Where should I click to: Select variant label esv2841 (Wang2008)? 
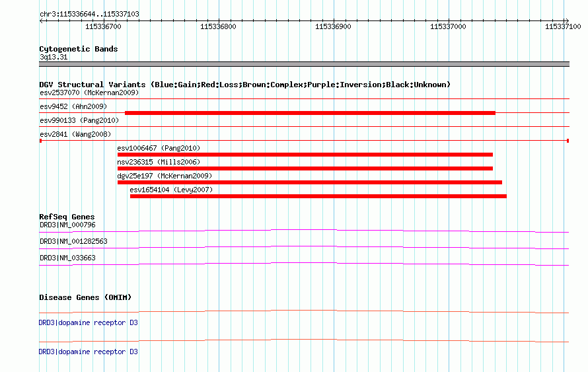pyautogui.click(x=75, y=134)
